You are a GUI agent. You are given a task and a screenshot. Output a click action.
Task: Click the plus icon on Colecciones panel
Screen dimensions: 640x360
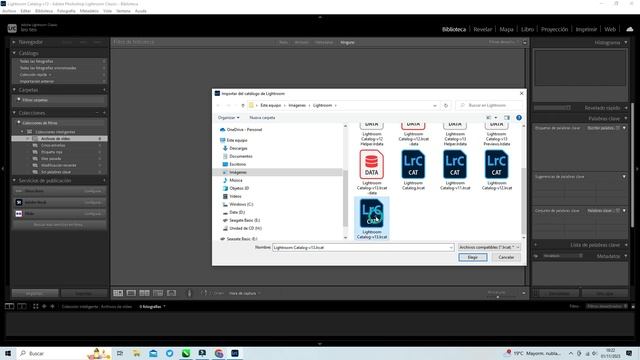point(104,113)
